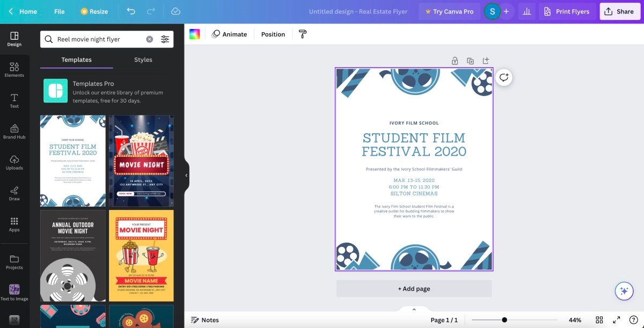Click the Add page button
The width and height of the screenshot is (644, 328).
coord(414,288)
